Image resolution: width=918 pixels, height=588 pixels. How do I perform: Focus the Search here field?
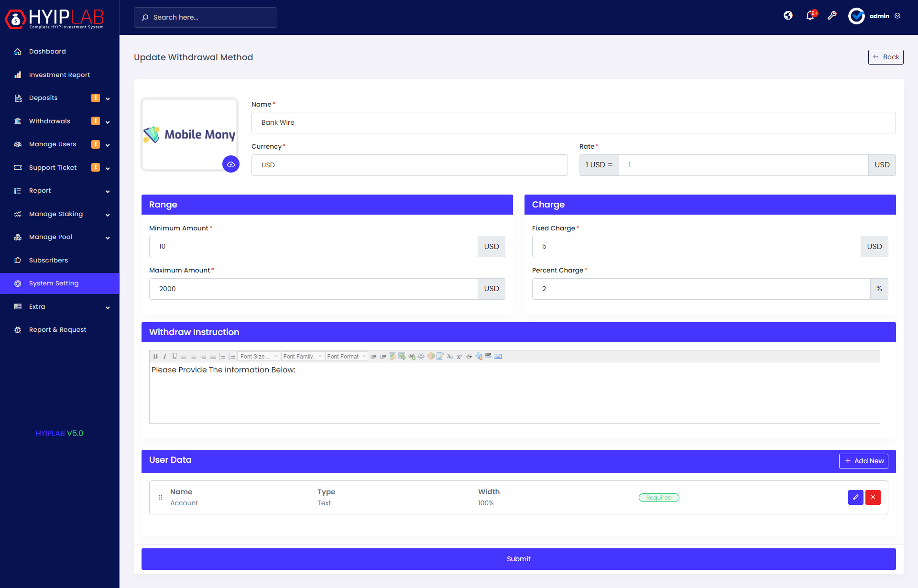[206, 17]
